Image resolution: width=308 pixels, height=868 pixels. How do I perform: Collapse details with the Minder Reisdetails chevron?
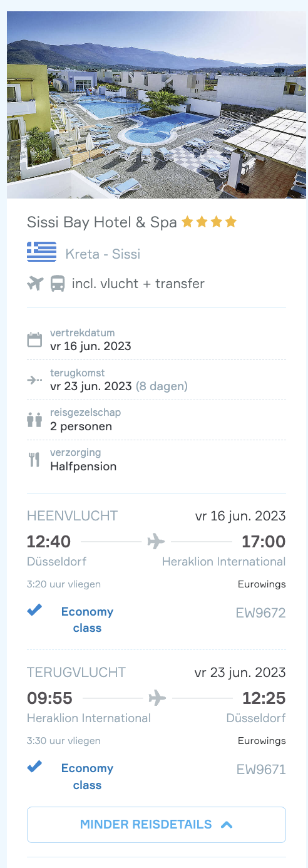point(227,825)
